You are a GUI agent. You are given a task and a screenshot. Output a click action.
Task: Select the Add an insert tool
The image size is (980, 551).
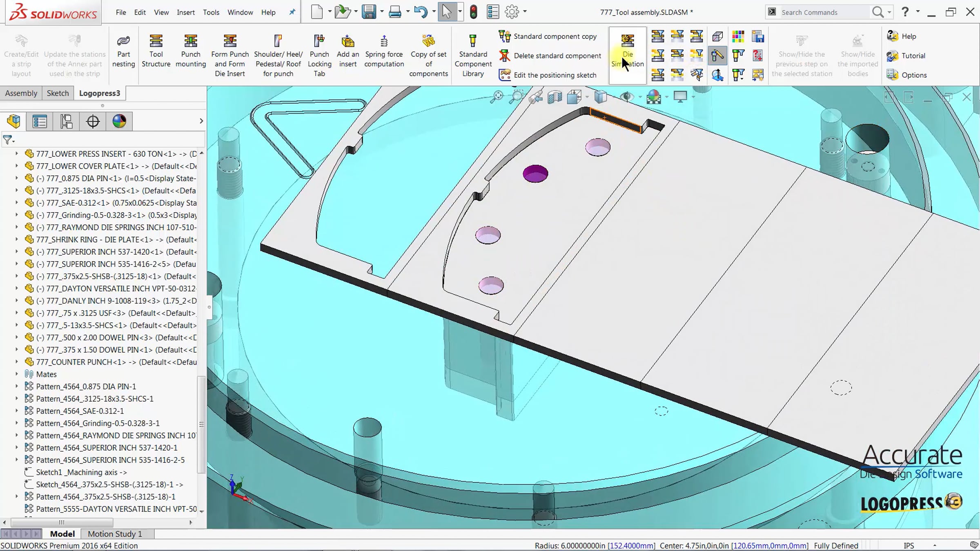348,51
